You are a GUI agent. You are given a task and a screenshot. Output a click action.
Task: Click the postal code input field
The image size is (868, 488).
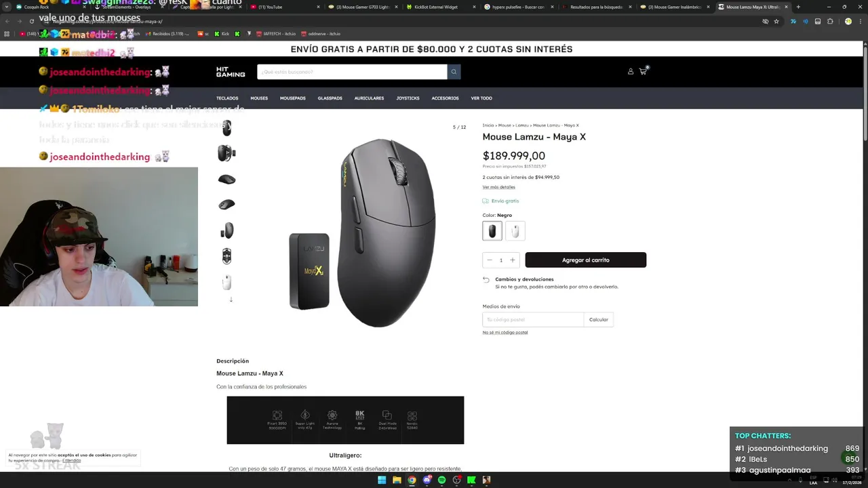pyautogui.click(x=533, y=319)
